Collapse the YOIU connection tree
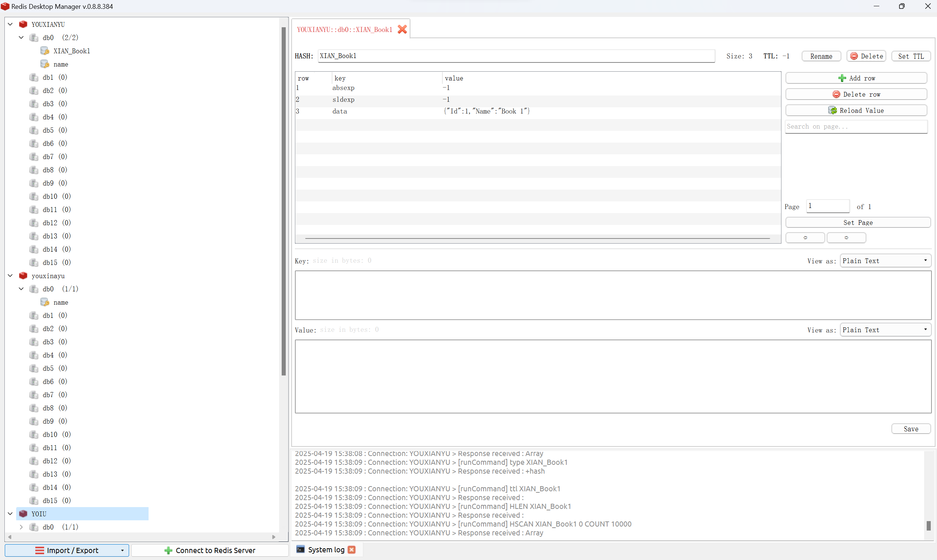Screen dimensions: 937x560 click(10, 514)
